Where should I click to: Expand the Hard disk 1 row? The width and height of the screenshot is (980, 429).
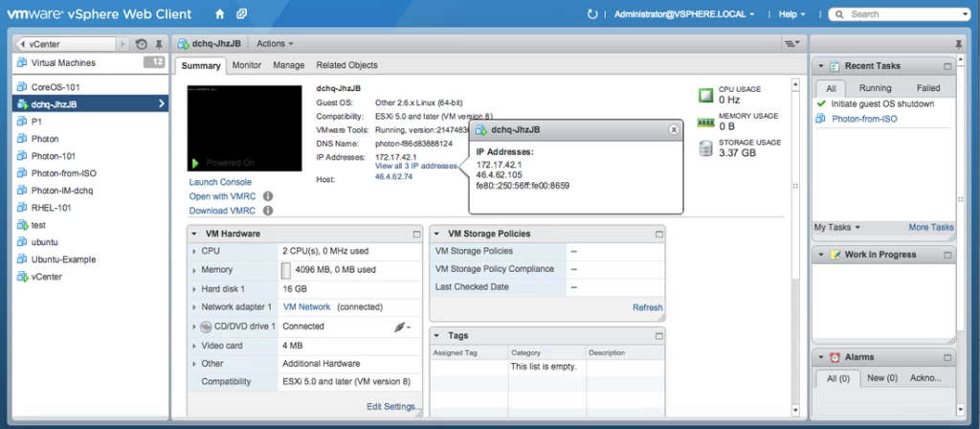point(194,289)
